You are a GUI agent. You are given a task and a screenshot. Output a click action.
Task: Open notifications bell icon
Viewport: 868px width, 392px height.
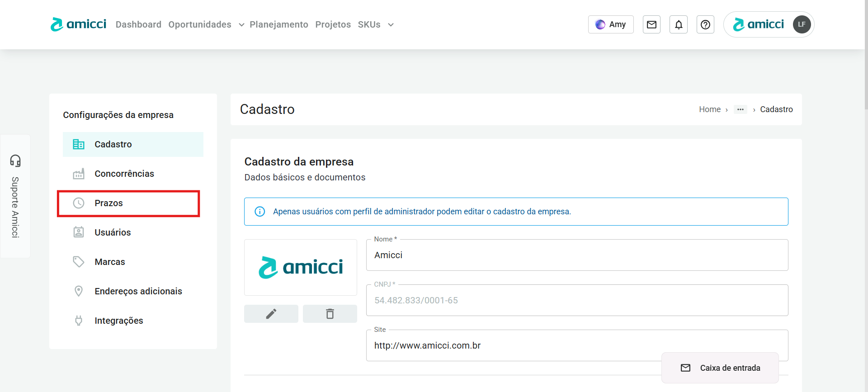click(679, 24)
